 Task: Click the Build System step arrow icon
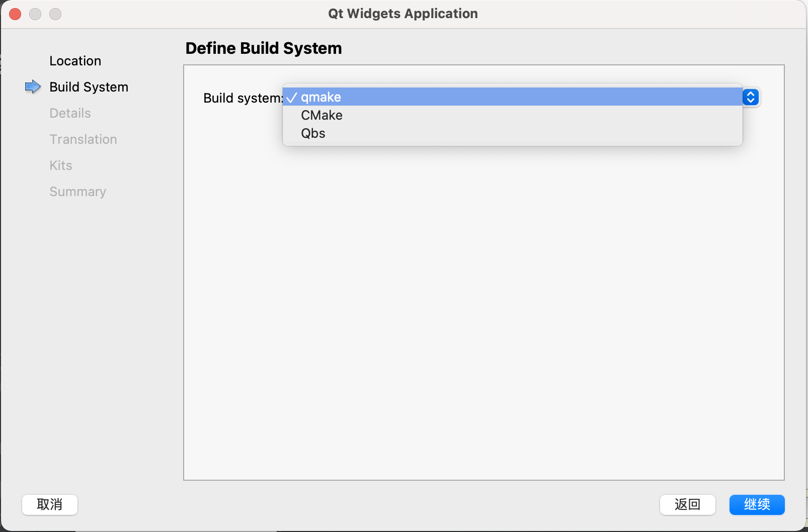(x=32, y=86)
